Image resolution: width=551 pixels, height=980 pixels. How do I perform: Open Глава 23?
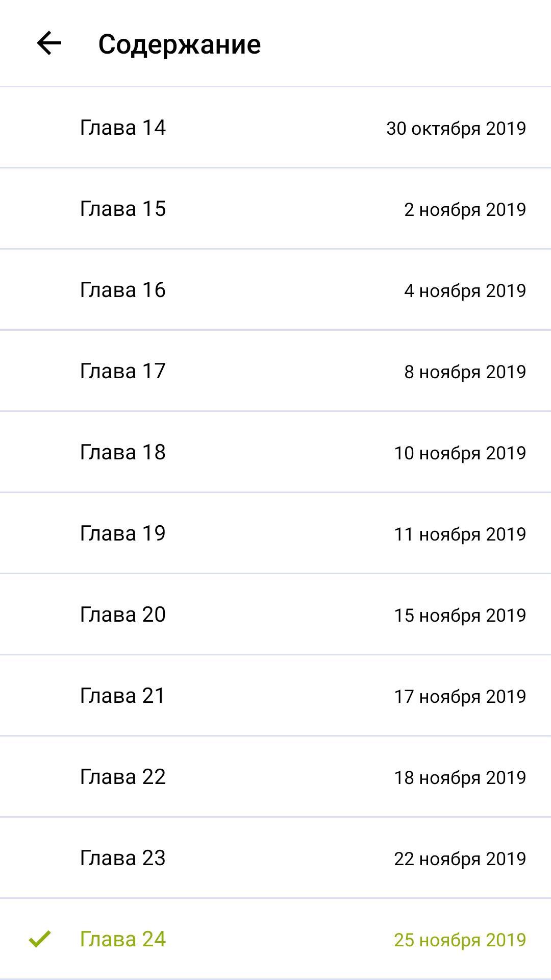(x=123, y=858)
